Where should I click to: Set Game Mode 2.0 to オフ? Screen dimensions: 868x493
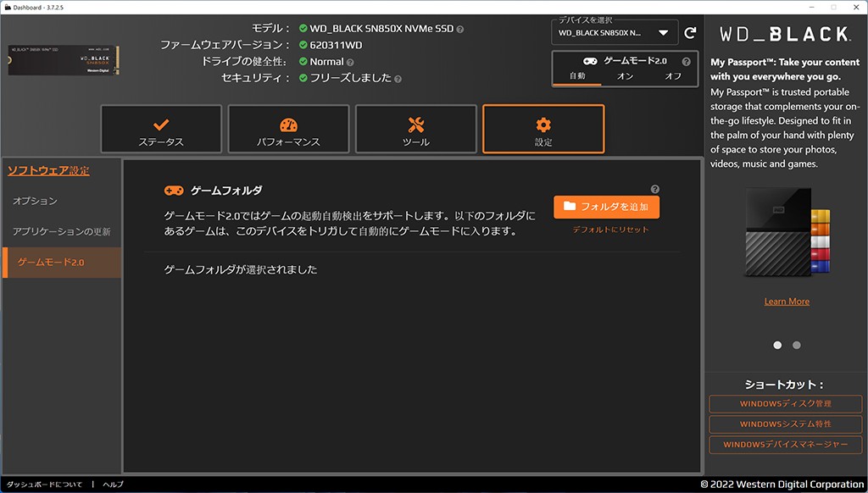[x=673, y=76]
